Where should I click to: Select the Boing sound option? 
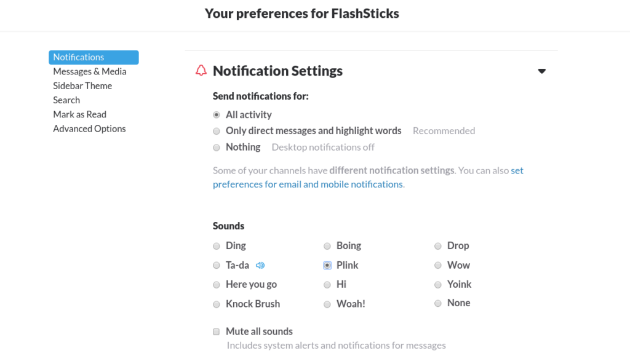pyautogui.click(x=327, y=246)
